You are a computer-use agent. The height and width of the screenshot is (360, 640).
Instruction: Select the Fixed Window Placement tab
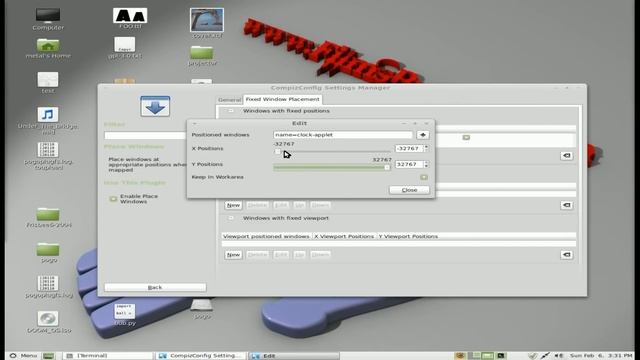pos(282,99)
